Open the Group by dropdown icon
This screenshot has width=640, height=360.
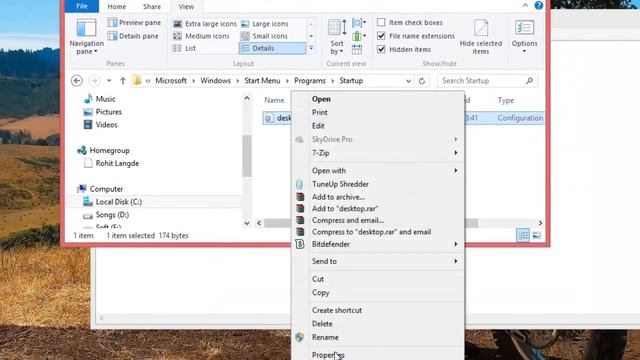click(x=359, y=23)
